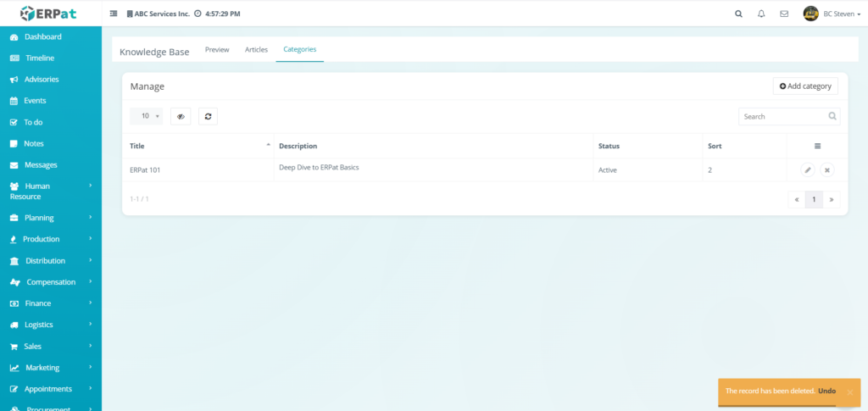
Task: Expand the Finance sidebar menu
Action: 51,303
